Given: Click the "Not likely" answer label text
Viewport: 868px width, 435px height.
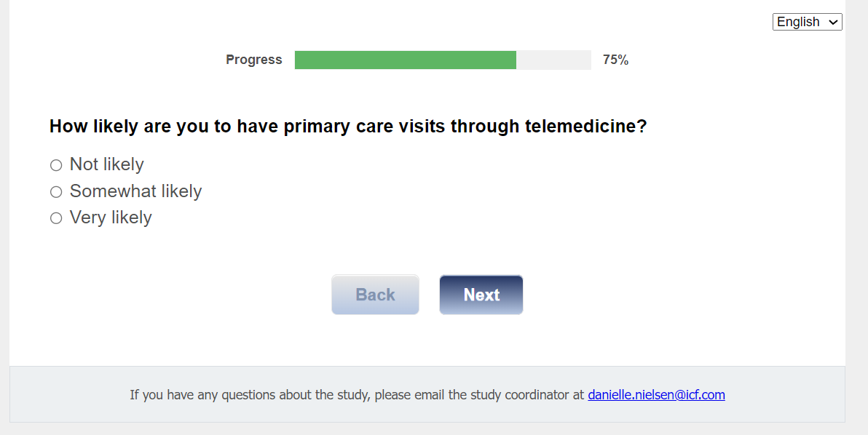Looking at the screenshot, I should point(107,164).
